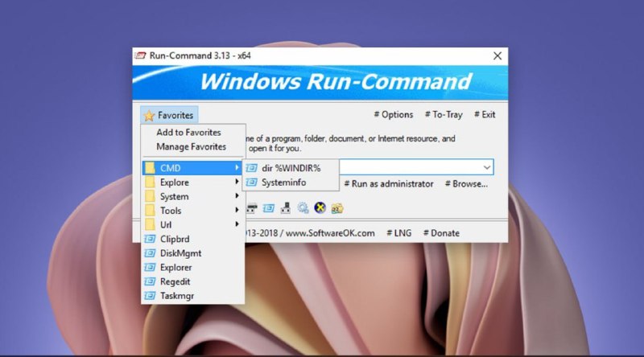Run the Systeminfo favorite
This screenshot has height=357, width=644.
click(x=291, y=183)
